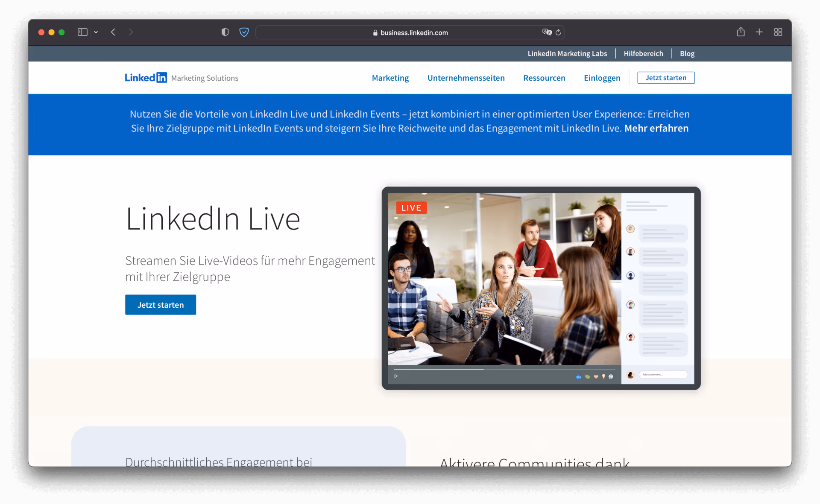Click the solid blue Jetzt starten button below the heading

click(x=161, y=305)
